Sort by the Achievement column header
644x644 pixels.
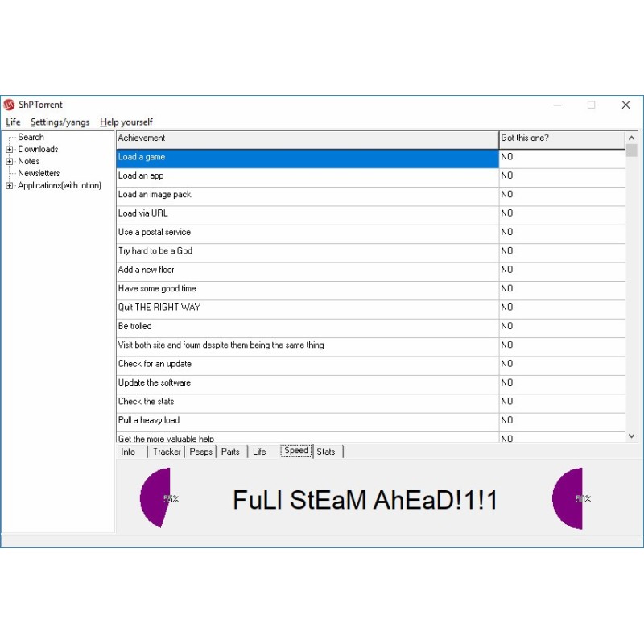(306, 138)
